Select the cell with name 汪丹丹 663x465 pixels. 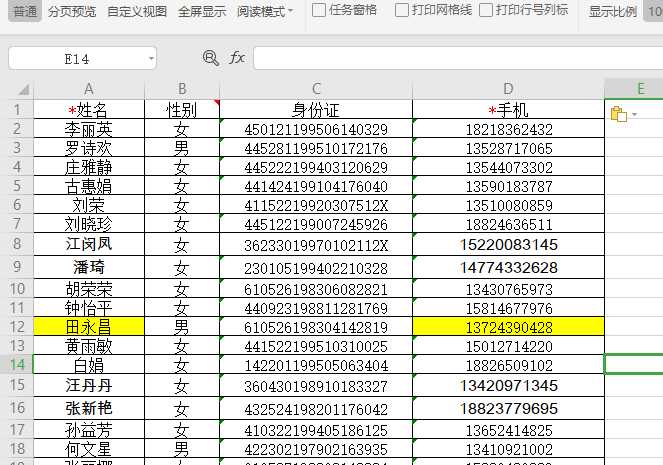tap(89, 385)
